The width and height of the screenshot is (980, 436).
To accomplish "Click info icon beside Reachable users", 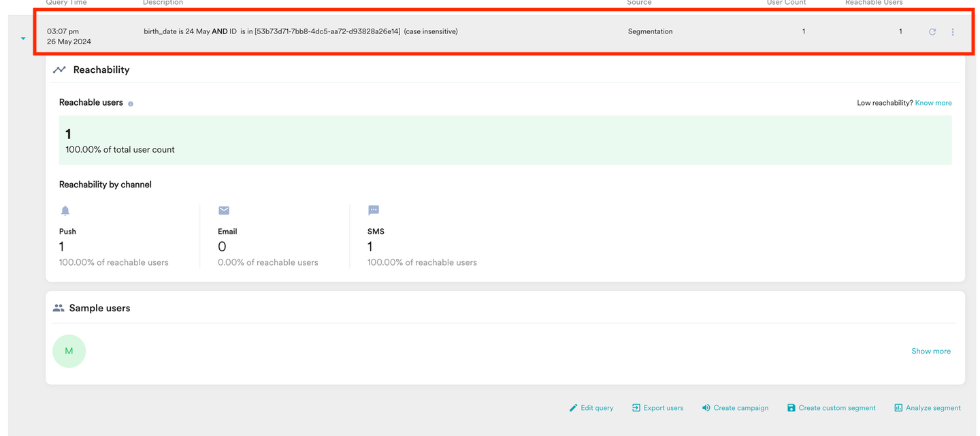I will pyautogui.click(x=131, y=104).
